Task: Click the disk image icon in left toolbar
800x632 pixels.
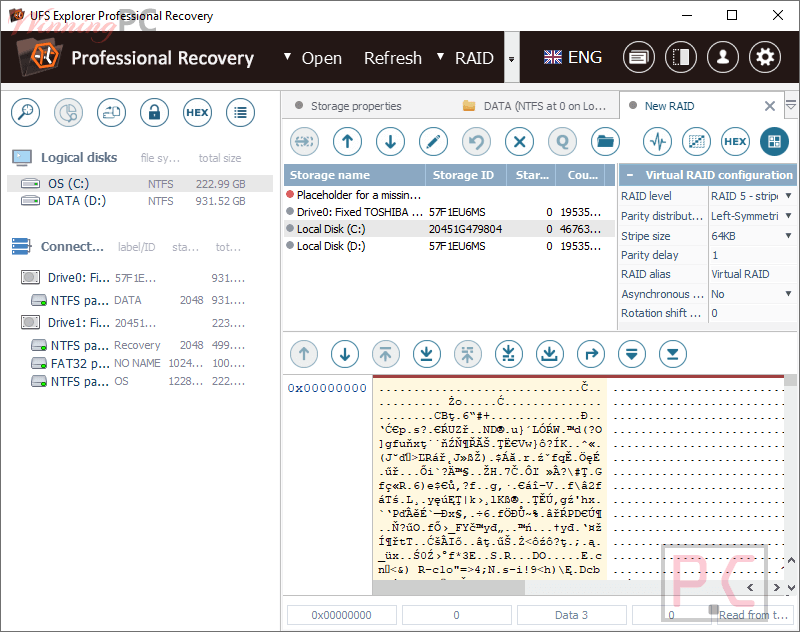Action: pyautogui.click(x=111, y=112)
